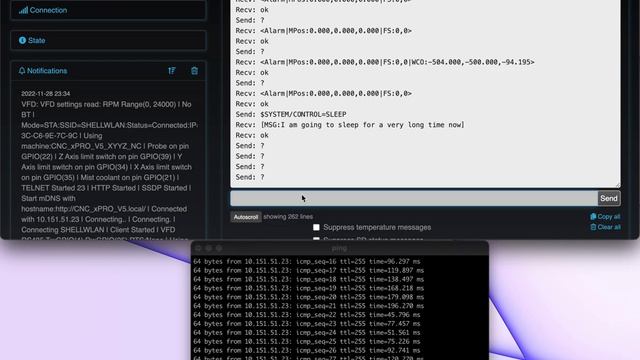Image resolution: width=640 pixels, height=360 pixels.
Task: Click the console resize handle at corner
Action: pos(617,185)
